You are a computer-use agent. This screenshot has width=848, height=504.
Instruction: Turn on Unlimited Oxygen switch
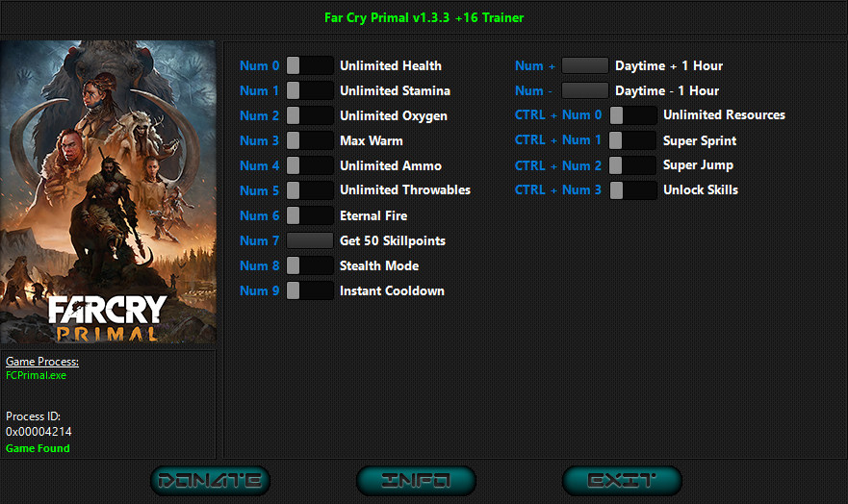[310, 115]
